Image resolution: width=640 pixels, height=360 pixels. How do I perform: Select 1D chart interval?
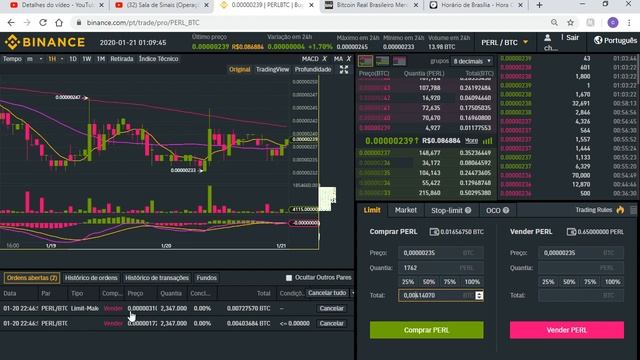tap(73, 59)
